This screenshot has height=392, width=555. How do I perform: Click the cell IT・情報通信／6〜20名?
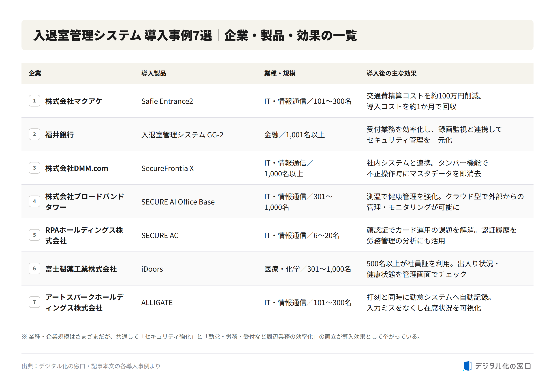pyautogui.click(x=302, y=235)
